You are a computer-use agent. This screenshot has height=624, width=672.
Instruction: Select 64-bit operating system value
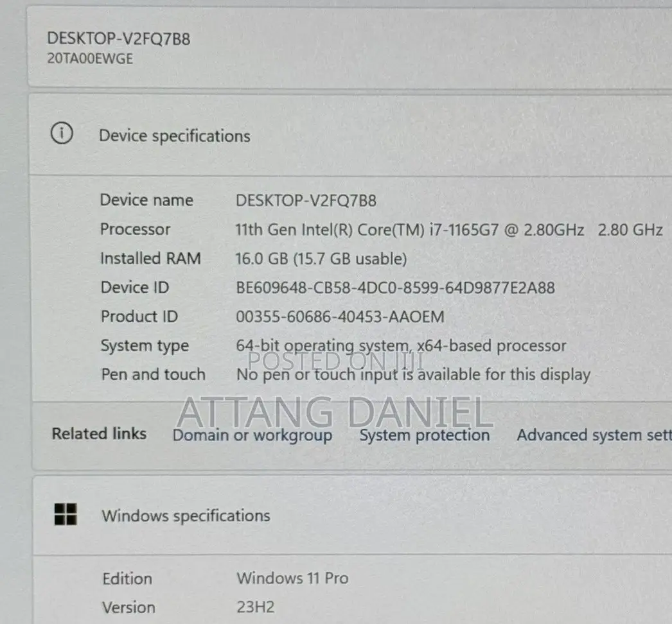[401, 346]
